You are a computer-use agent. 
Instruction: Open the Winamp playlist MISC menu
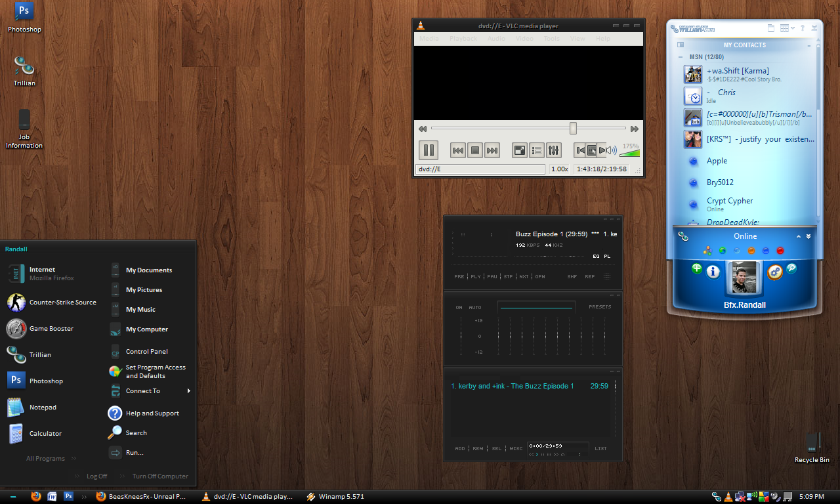tap(516, 449)
